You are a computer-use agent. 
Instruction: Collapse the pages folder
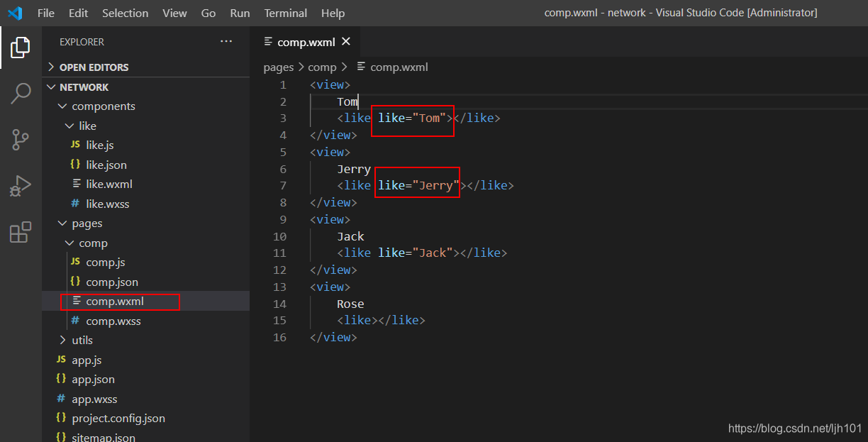62,223
